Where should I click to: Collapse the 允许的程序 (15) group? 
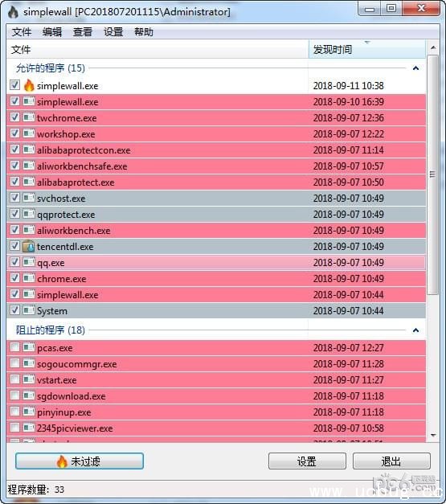click(415, 68)
